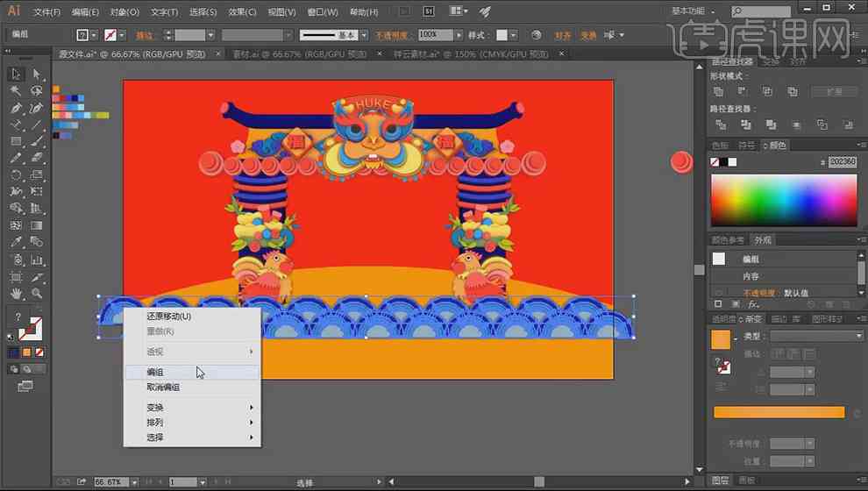Image resolution: width=868 pixels, height=491 pixels.
Task: Open the 样式 style dropdown
Action: 514,35
